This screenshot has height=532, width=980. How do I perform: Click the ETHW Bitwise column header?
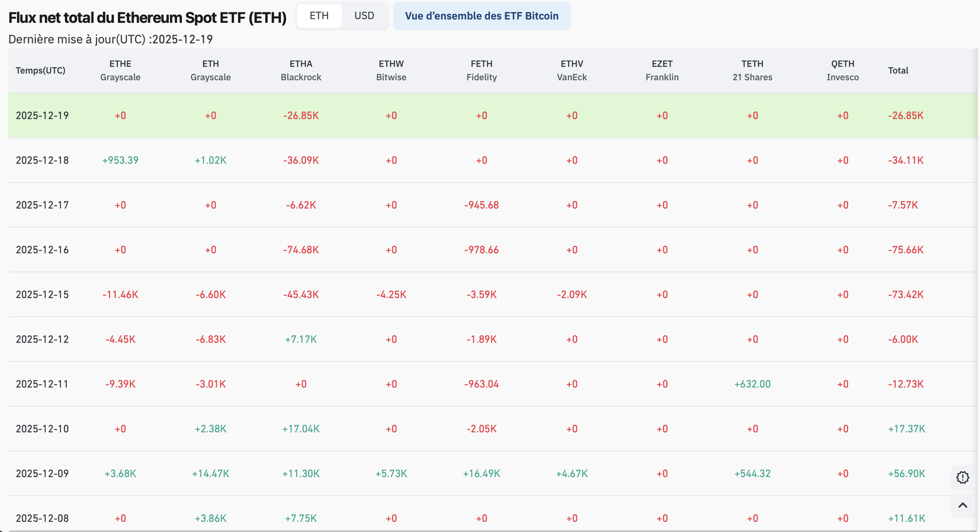tap(391, 71)
